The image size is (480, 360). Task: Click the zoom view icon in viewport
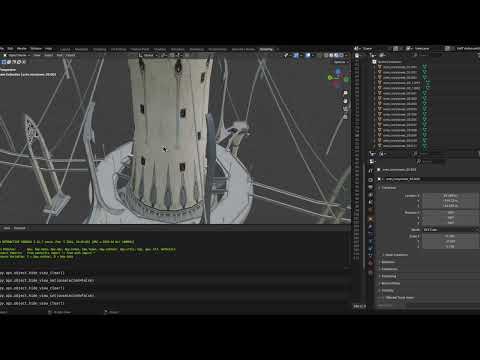point(345,93)
